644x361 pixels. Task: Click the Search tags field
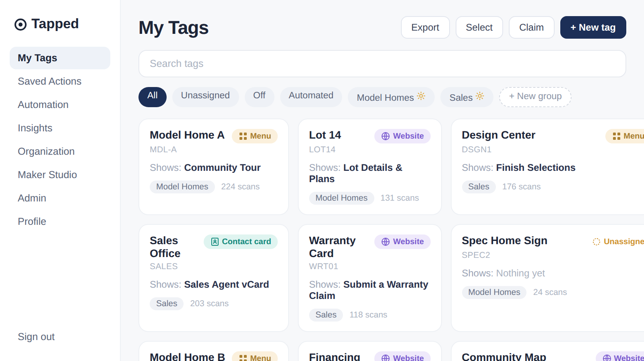point(382,64)
